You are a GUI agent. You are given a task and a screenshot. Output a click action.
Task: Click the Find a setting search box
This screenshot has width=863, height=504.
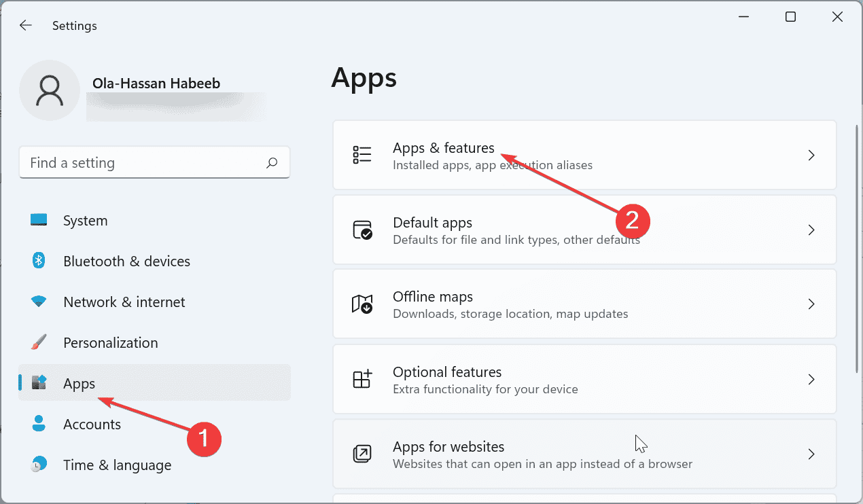136,162
